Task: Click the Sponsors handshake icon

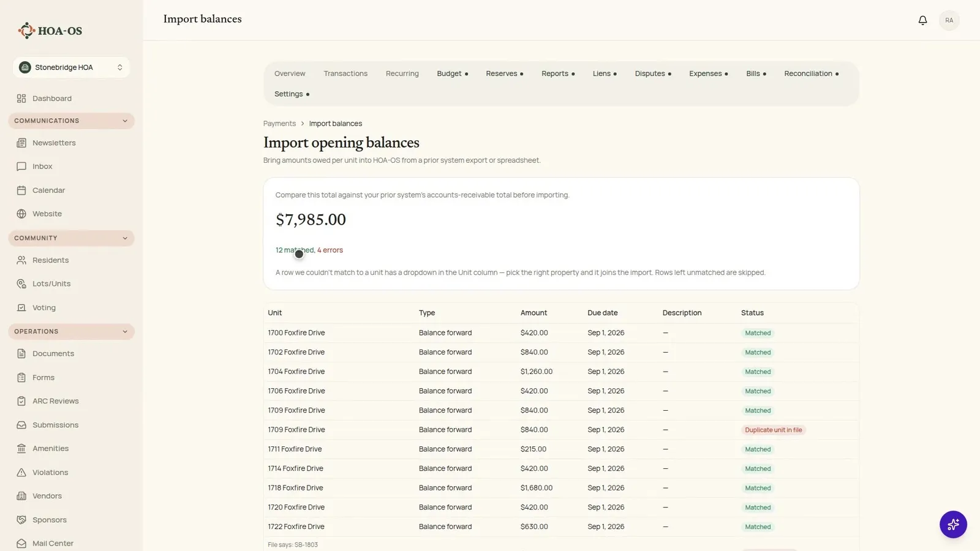Action: 21,520
